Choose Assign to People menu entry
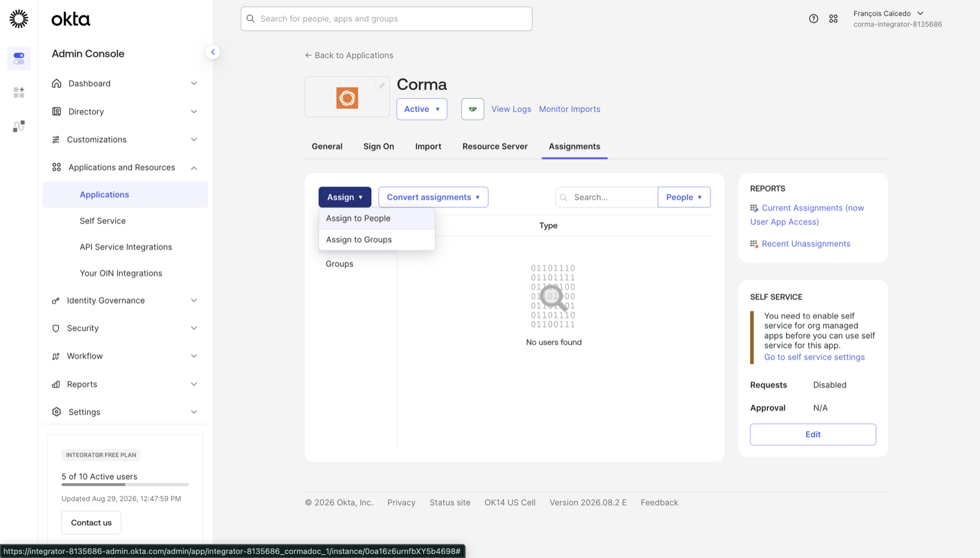This screenshot has height=558, width=980. click(377, 219)
